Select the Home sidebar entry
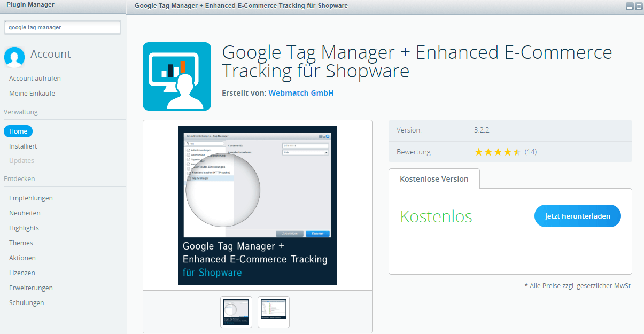 tap(18, 131)
